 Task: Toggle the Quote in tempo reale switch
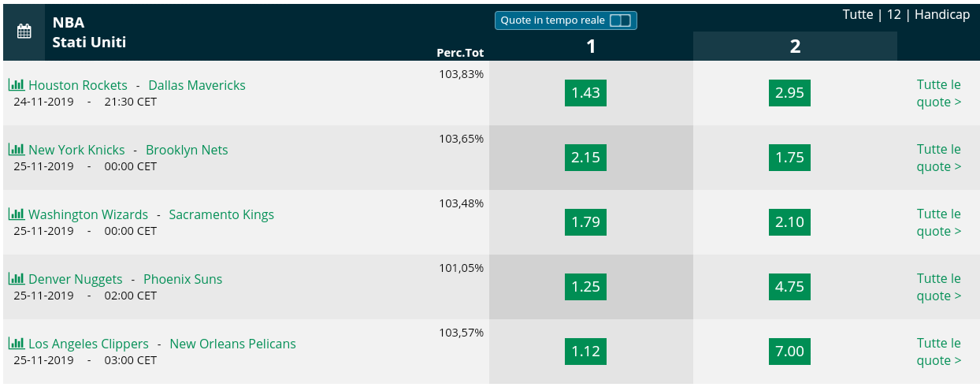point(620,20)
